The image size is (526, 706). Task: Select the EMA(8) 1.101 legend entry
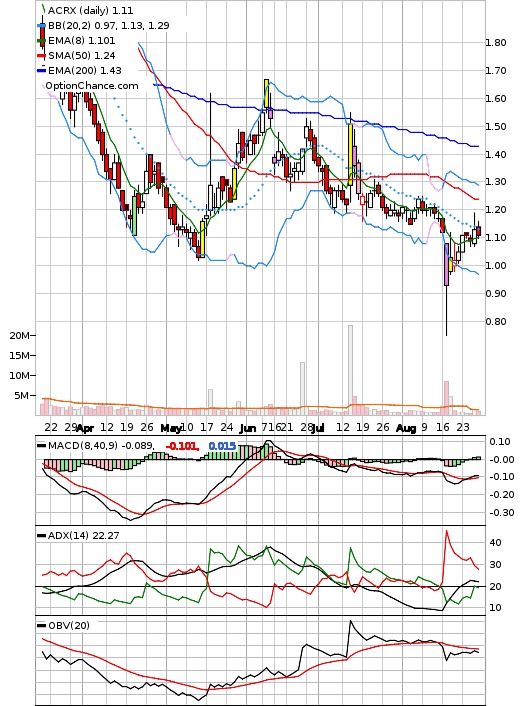coord(82,41)
